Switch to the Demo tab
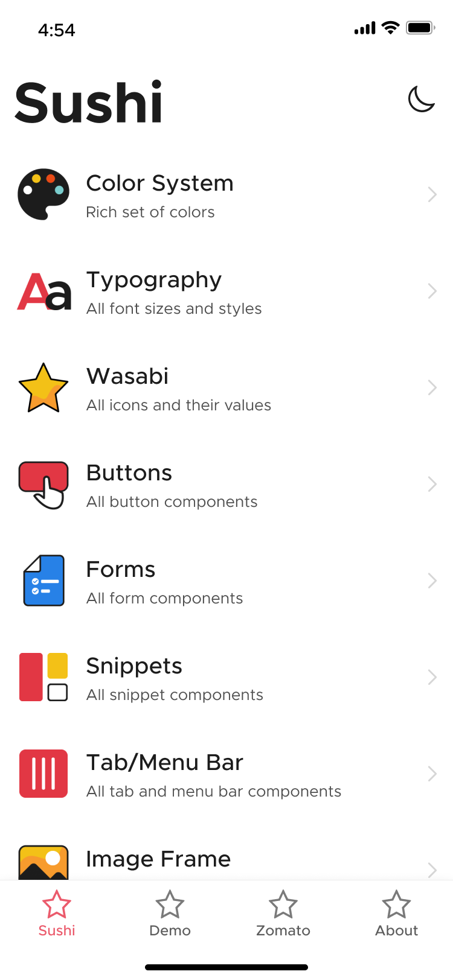Screen dimensions: 453x980 pos(170,914)
